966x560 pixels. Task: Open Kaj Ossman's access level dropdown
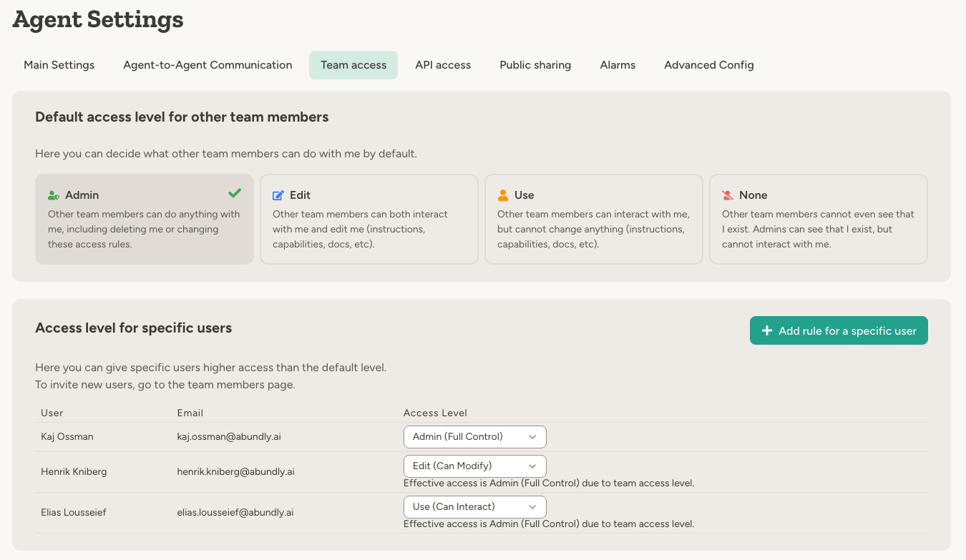(x=474, y=436)
